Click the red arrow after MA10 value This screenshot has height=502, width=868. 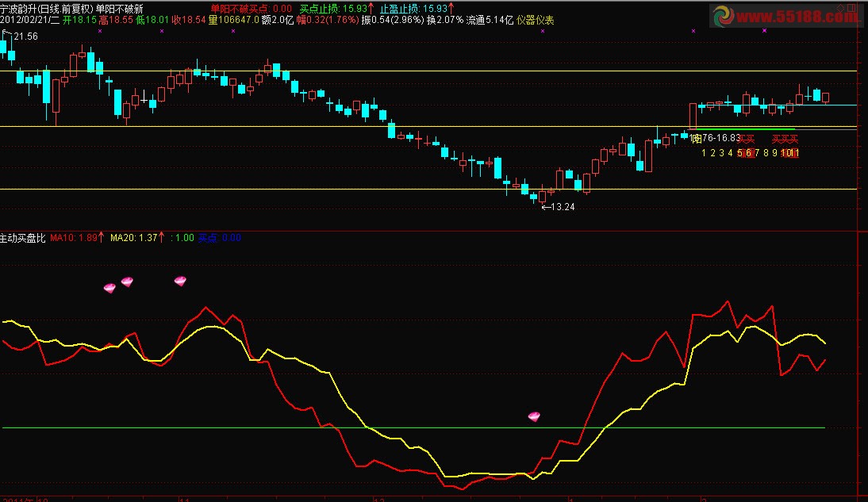point(101,237)
